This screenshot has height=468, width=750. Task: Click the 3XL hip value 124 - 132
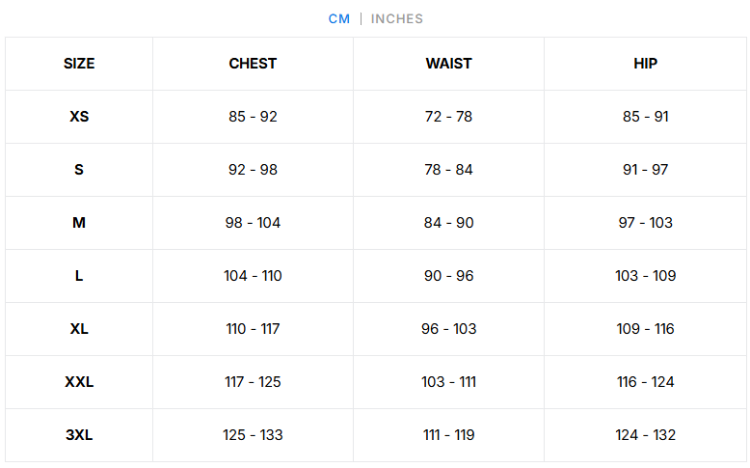645,435
